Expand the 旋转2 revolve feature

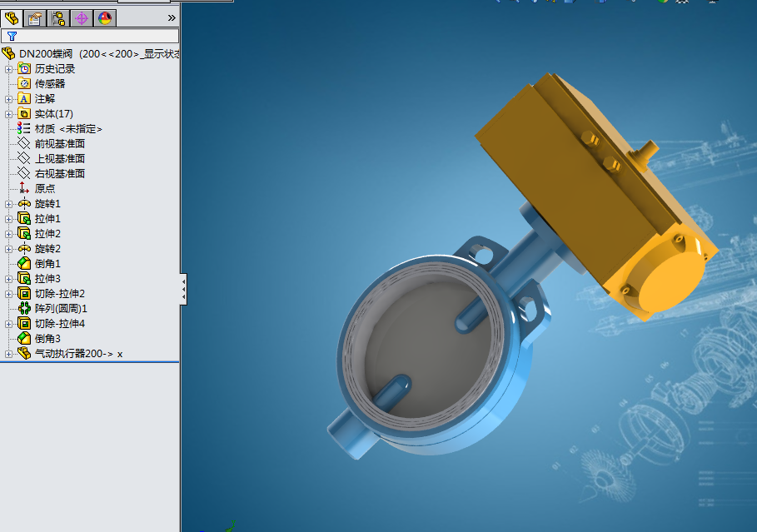pos(8,249)
